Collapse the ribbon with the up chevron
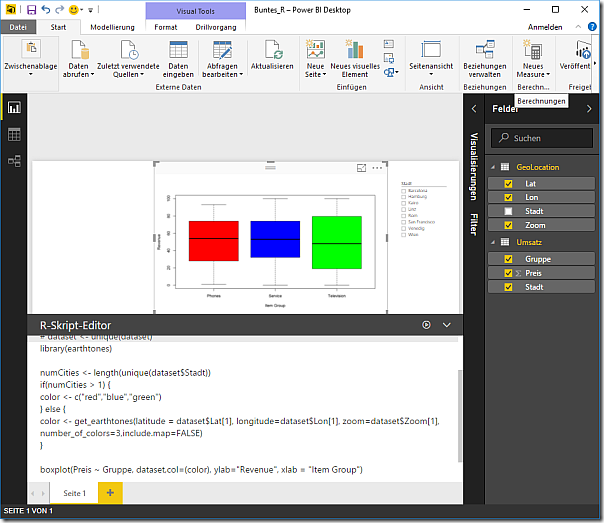The width and height of the screenshot is (604, 523). (x=578, y=27)
